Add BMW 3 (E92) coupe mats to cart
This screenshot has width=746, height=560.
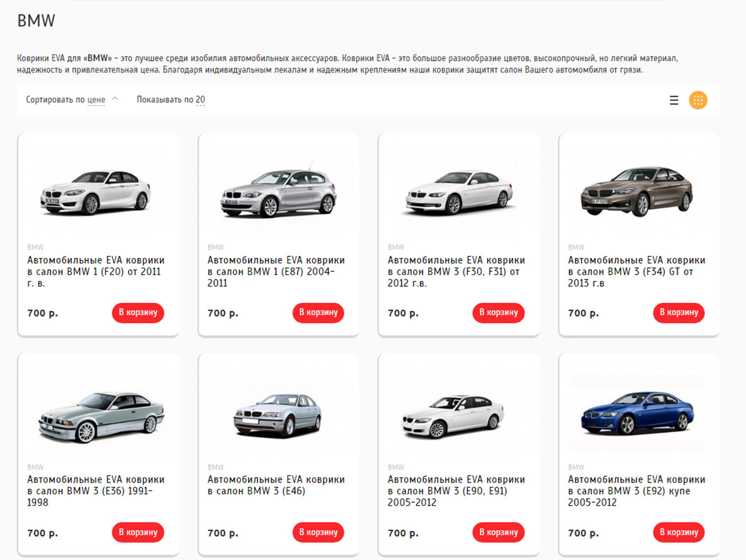[679, 532]
